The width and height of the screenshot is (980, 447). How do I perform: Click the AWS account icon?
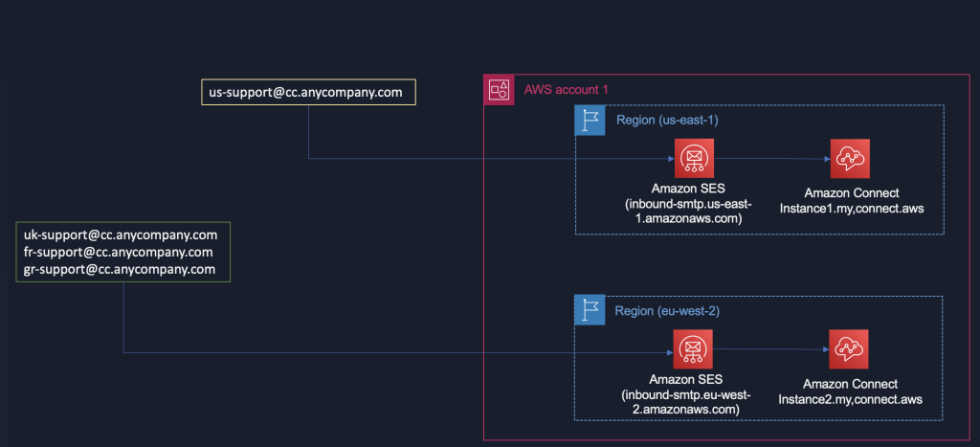[x=499, y=90]
